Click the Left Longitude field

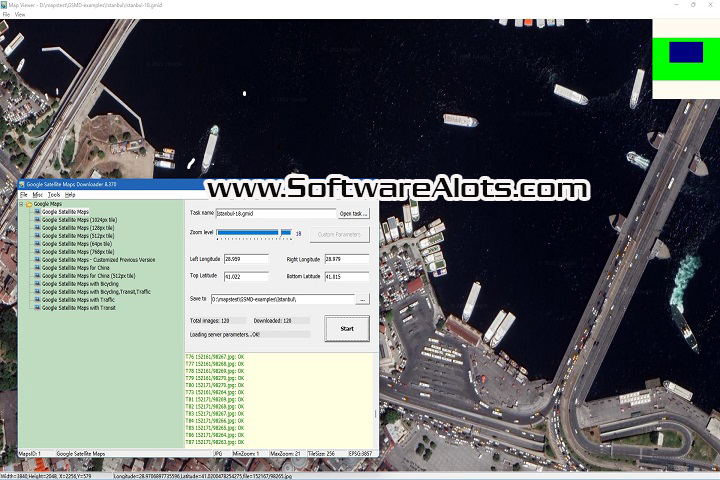[x=246, y=259]
